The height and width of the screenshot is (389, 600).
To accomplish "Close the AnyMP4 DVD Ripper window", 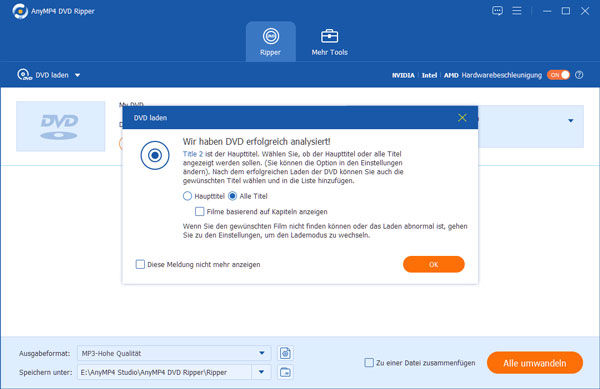I will [x=585, y=11].
